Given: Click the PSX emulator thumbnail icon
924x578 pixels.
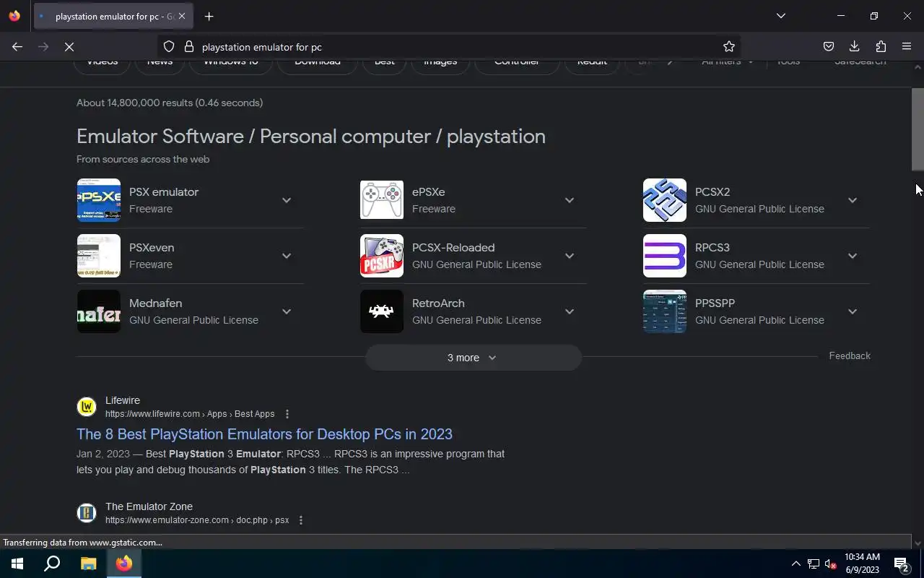Looking at the screenshot, I should [x=99, y=200].
